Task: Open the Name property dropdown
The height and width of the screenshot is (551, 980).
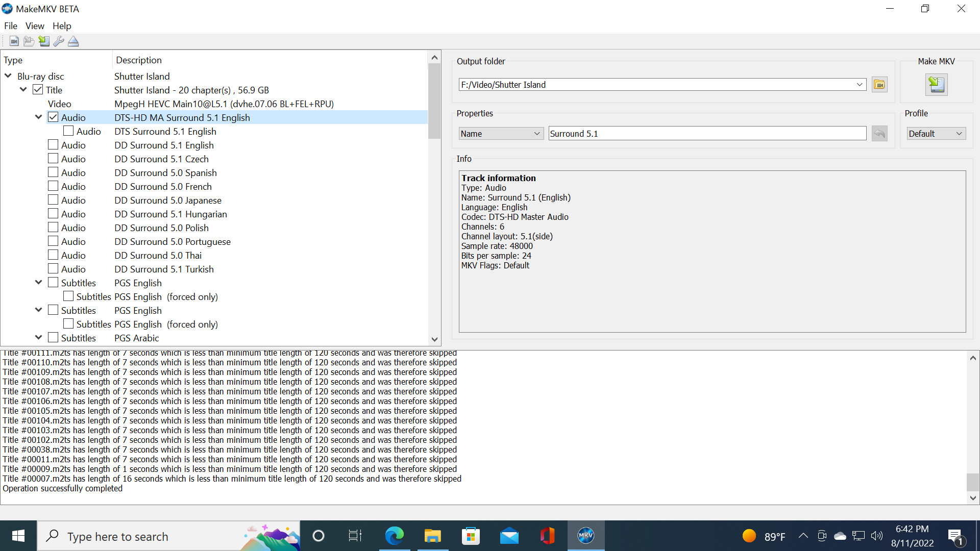Action: (x=500, y=134)
